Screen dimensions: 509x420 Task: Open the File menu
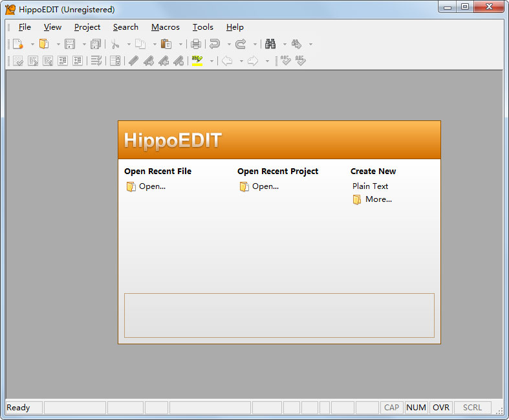(x=25, y=27)
